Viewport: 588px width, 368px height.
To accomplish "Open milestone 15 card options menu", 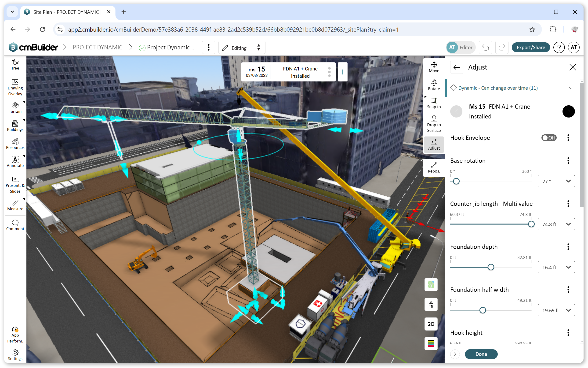I will 329,72.
